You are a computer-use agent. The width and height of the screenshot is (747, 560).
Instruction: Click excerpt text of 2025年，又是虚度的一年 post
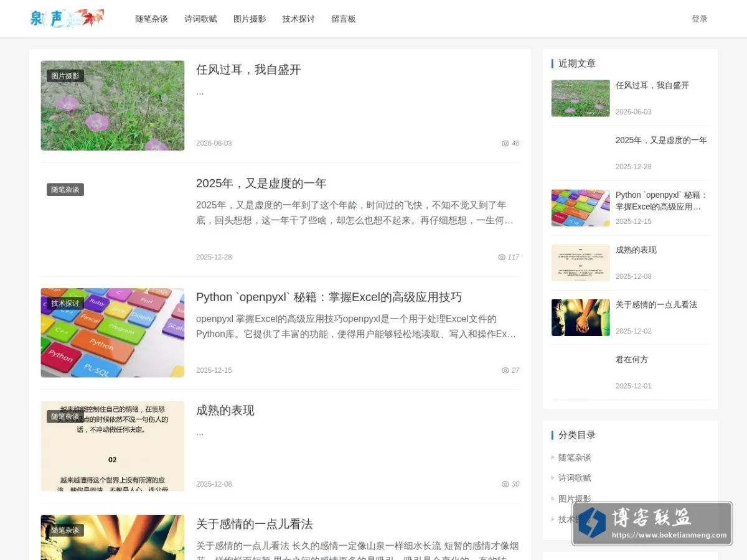point(355,213)
